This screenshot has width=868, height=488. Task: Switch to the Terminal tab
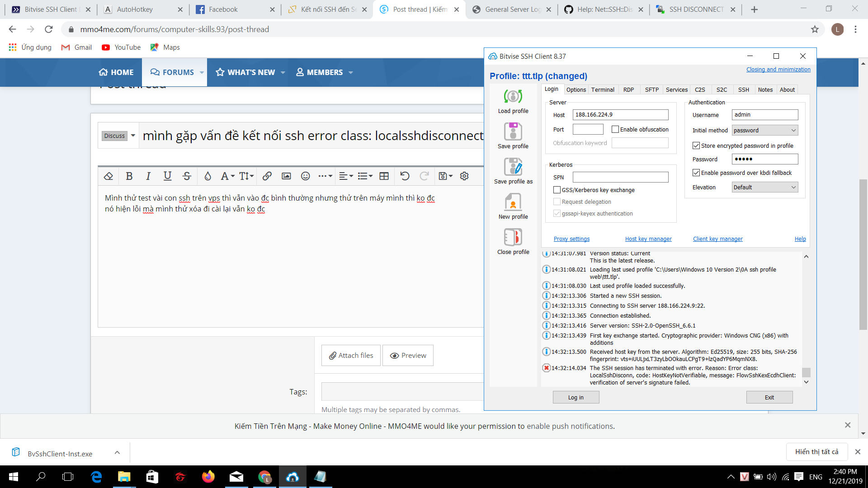pos(603,89)
